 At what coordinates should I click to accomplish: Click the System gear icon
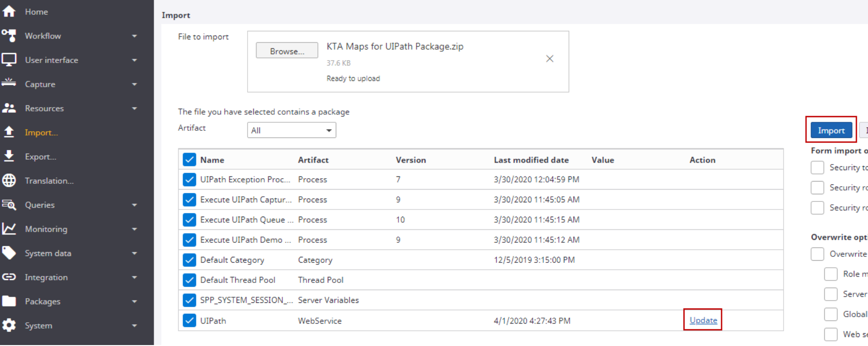coord(9,326)
